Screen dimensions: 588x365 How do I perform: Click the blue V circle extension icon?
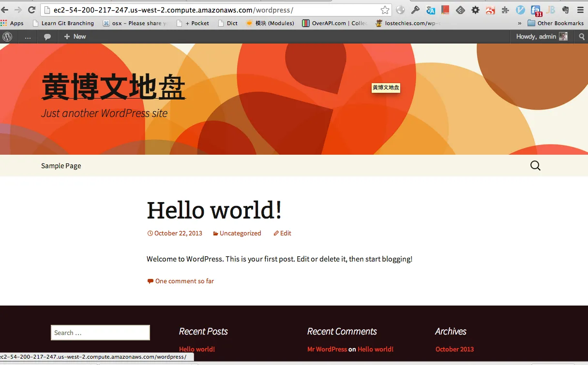[520, 10]
